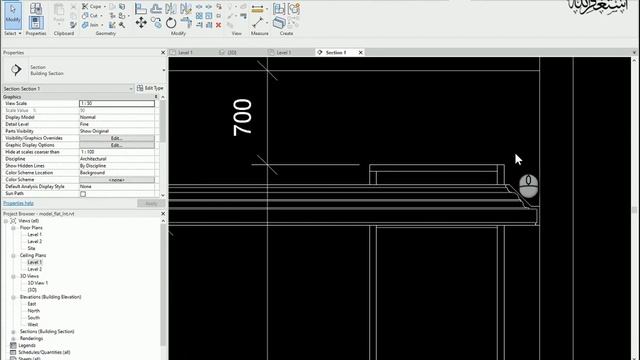This screenshot has height=360, width=640.
Task: Activate the Move tool
Action: [x=141, y=22]
